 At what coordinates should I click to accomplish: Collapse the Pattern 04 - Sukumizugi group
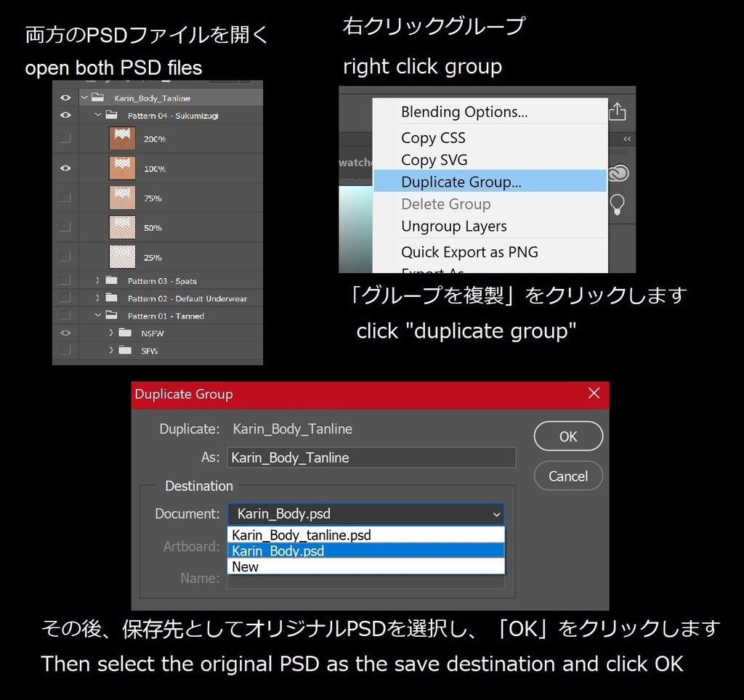(x=97, y=115)
